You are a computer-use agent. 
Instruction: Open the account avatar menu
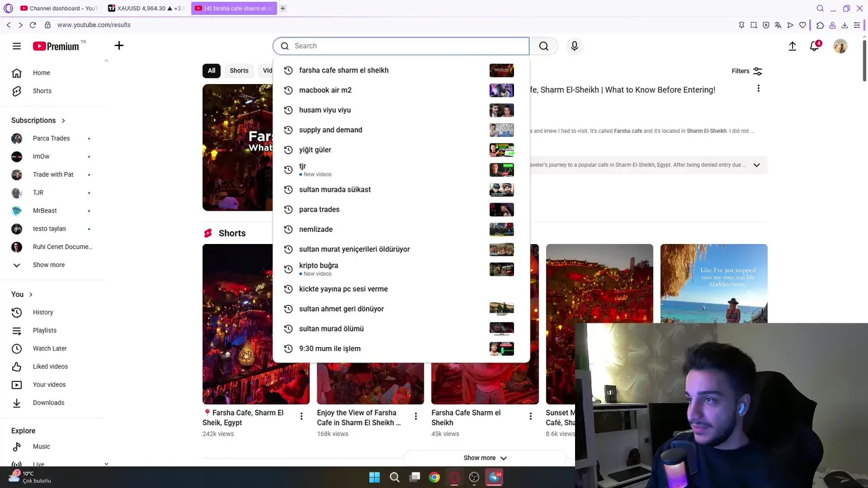coord(840,46)
